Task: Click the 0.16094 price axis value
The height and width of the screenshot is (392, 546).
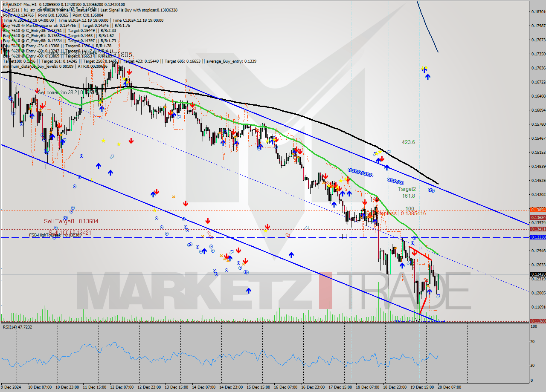Action: tap(538, 110)
